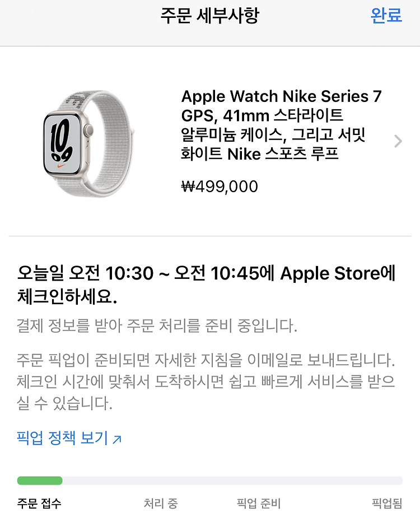Click the unfilled gray portion of the progress bar
Screen dimensions: 420x531
232,481
